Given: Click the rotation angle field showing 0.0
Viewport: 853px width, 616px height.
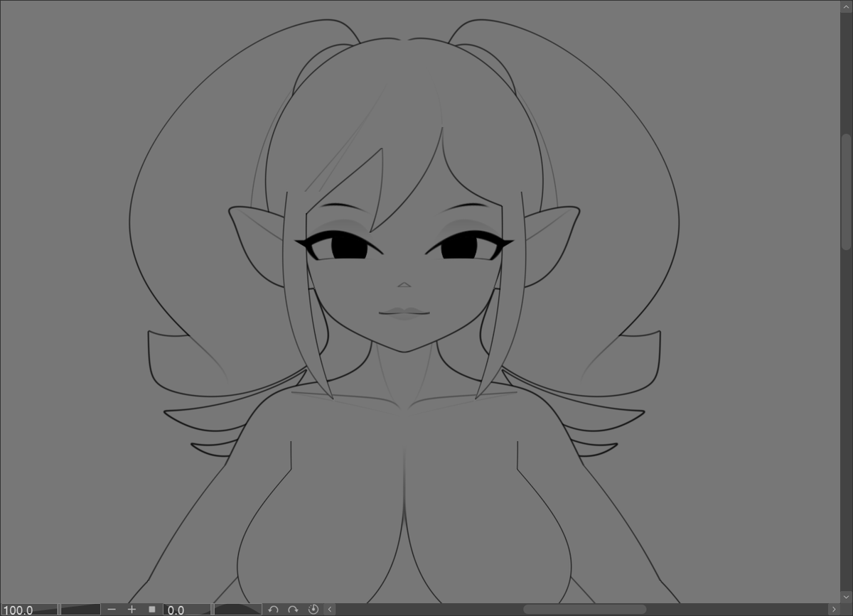Looking at the screenshot, I should coord(187,610).
